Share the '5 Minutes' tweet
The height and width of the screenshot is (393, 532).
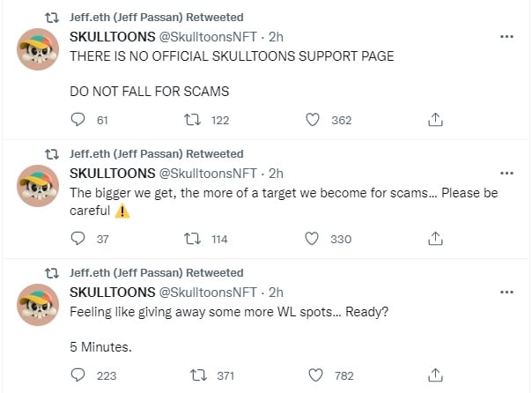[x=434, y=375]
